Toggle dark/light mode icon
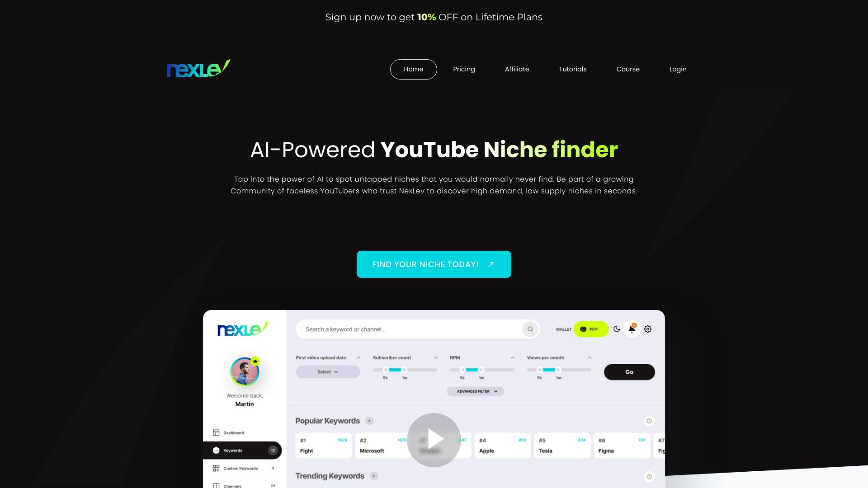This screenshot has width=868, height=488. coord(617,329)
